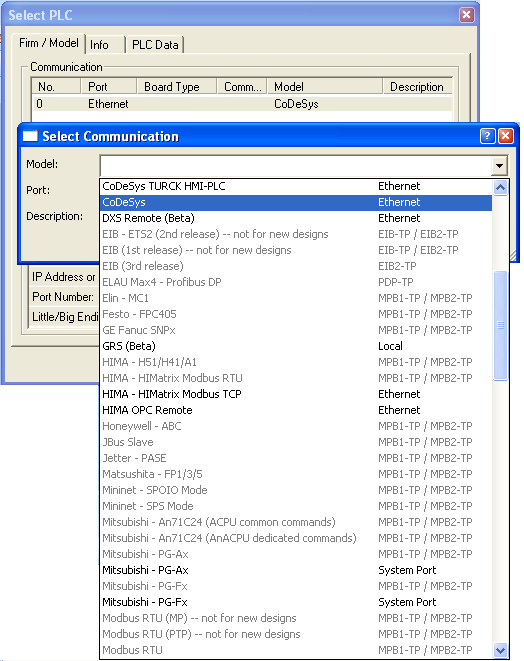Switch to the PLC Data tab

pos(155,45)
